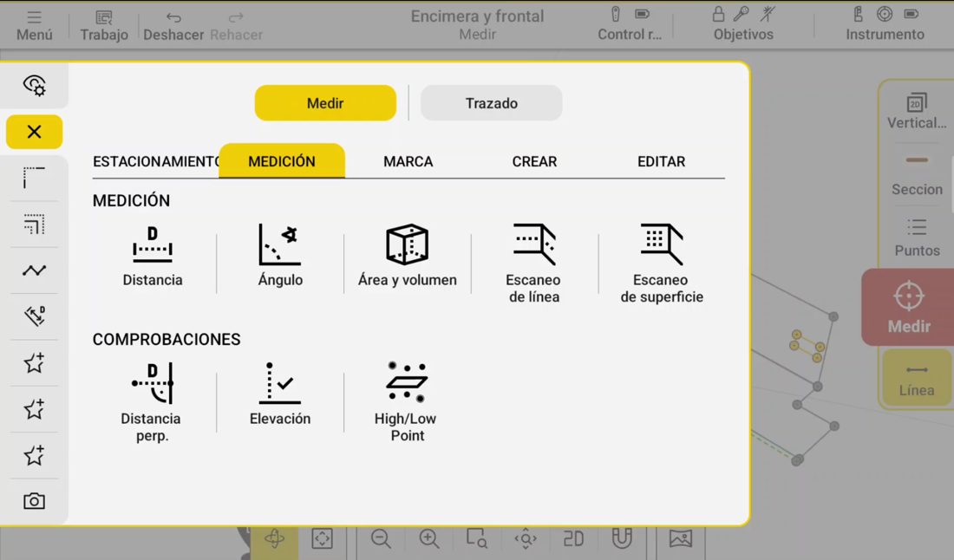The width and height of the screenshot is (954, 560).
Task: Open the Elevación check
Action: (x=280, y=394)
